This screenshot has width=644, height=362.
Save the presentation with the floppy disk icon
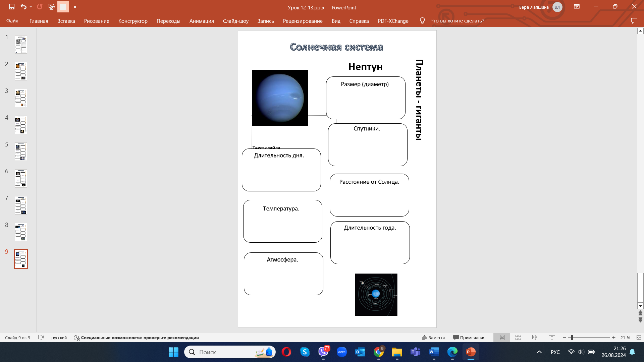[12, 7]
